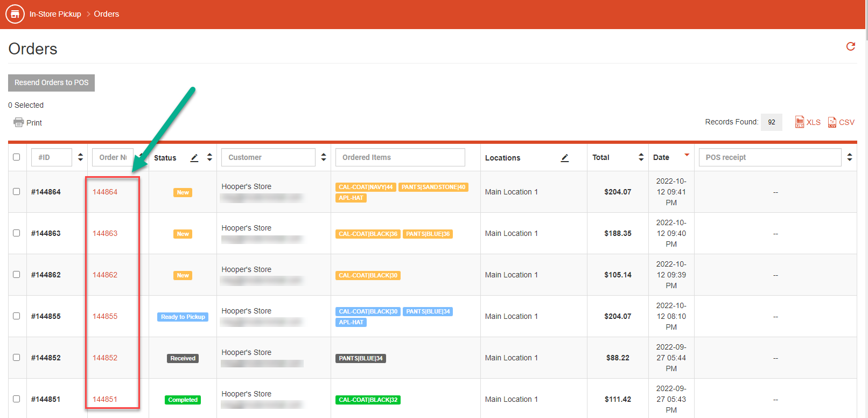Click the Order Number filter field
The height and width of the screenshot is (418, 868).
tap(113, 157)
